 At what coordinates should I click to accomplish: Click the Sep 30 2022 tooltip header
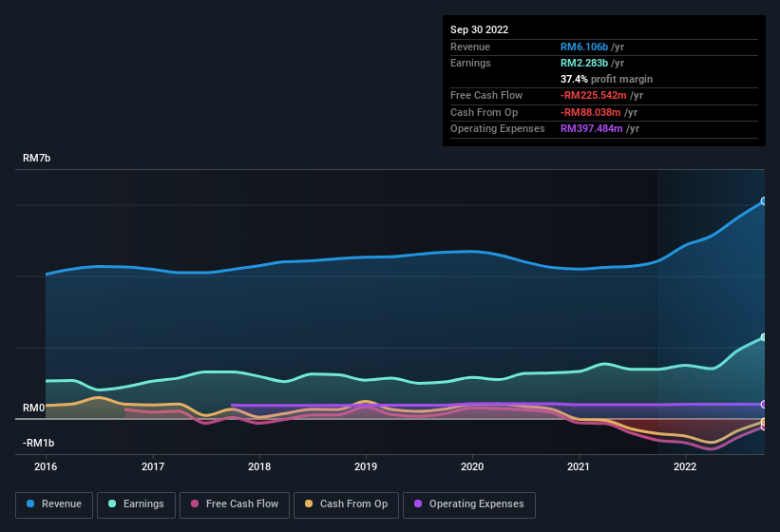[480, 29]
